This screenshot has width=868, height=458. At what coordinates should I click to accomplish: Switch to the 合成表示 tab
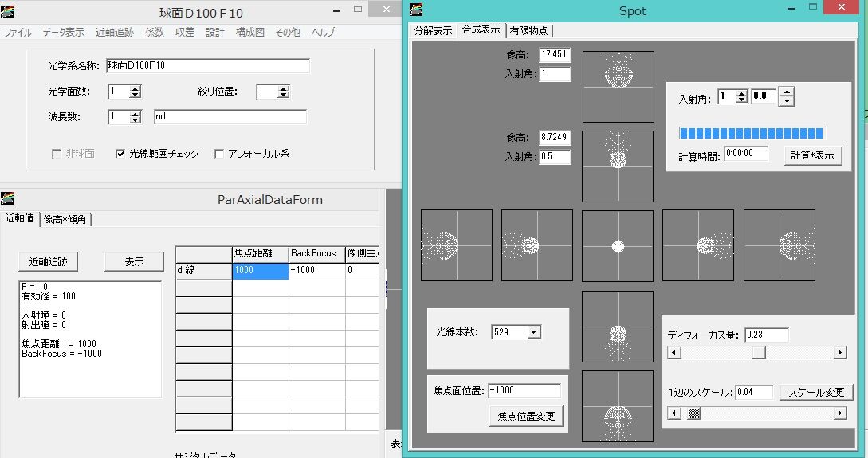(481, 29)
